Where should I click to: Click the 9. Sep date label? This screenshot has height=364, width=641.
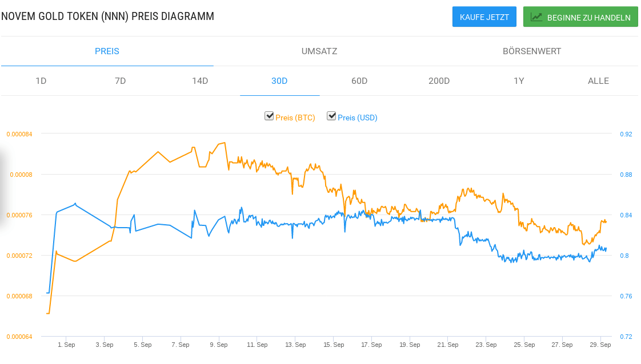click(x=219, y=345)
